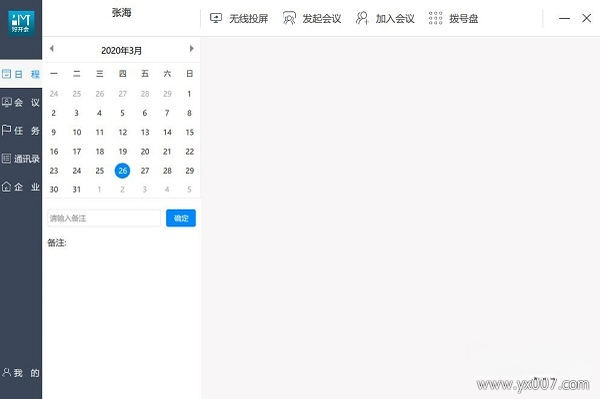Click greyed date 28 of previous month
Viewport: 600px width, 399px height.
click(x=145, y=94)
